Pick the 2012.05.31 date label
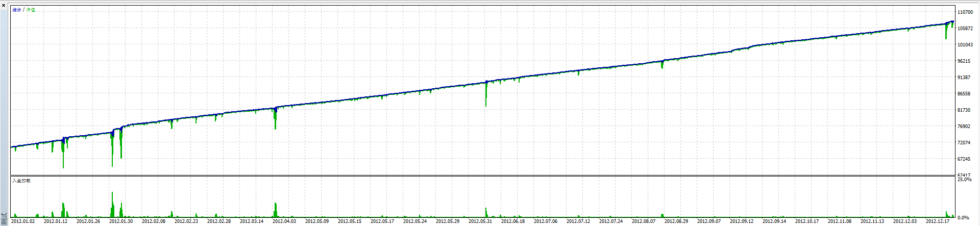This screenshot has height=226, width=980. click(480, 221)
